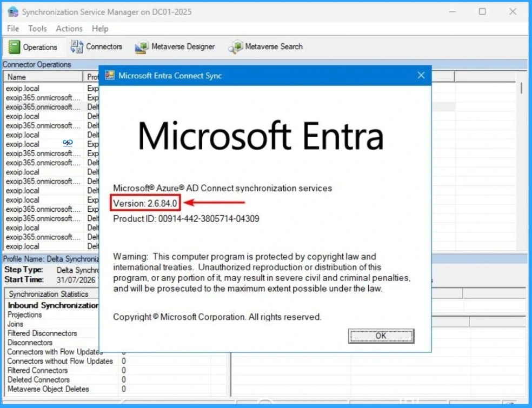
Task: Open Metaverse Designer from the toolbar
Action: 175,46
